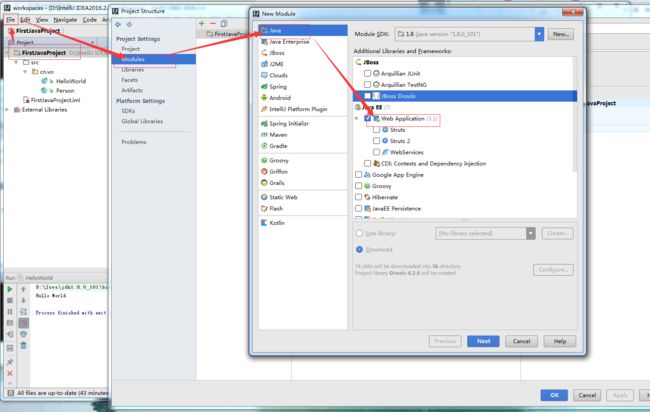Open Module SDK dropdown
This screenshot has height=412, width=650.
(x=539, y=34)
